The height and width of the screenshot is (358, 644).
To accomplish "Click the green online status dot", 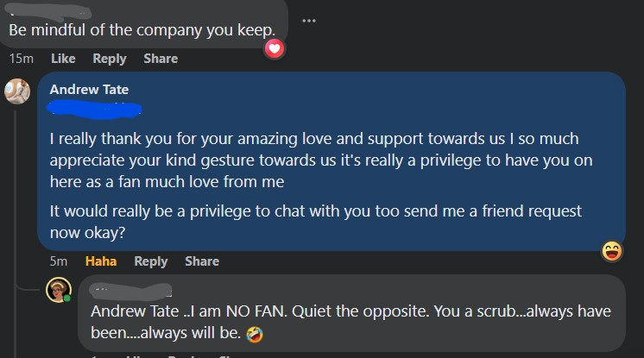I will pos(67,299).
